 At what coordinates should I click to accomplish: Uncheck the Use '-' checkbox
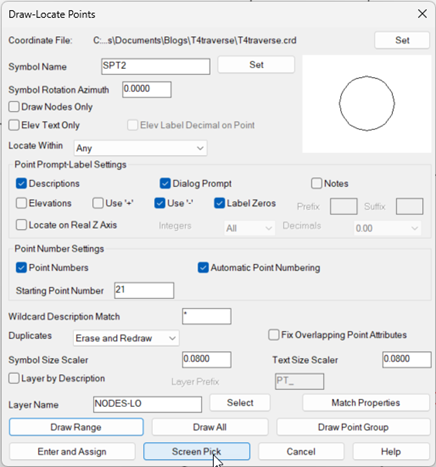160,203
